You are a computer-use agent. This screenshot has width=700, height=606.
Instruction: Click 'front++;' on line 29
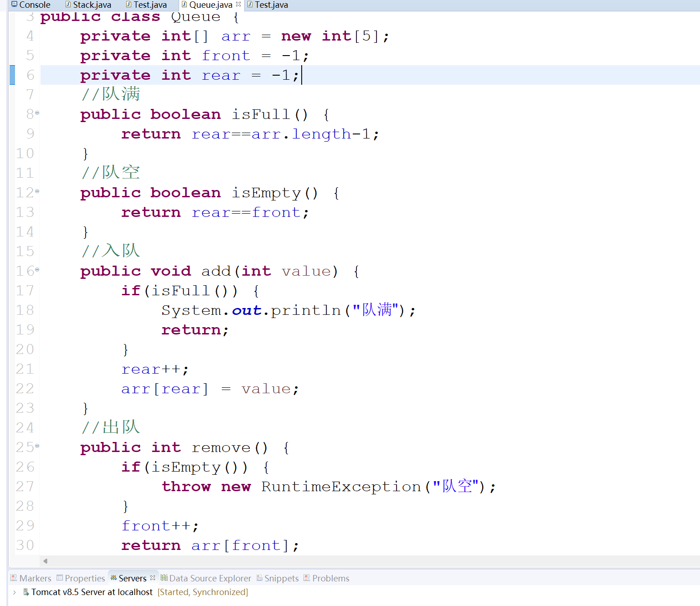pyautogui.click(x=160, y=526)
